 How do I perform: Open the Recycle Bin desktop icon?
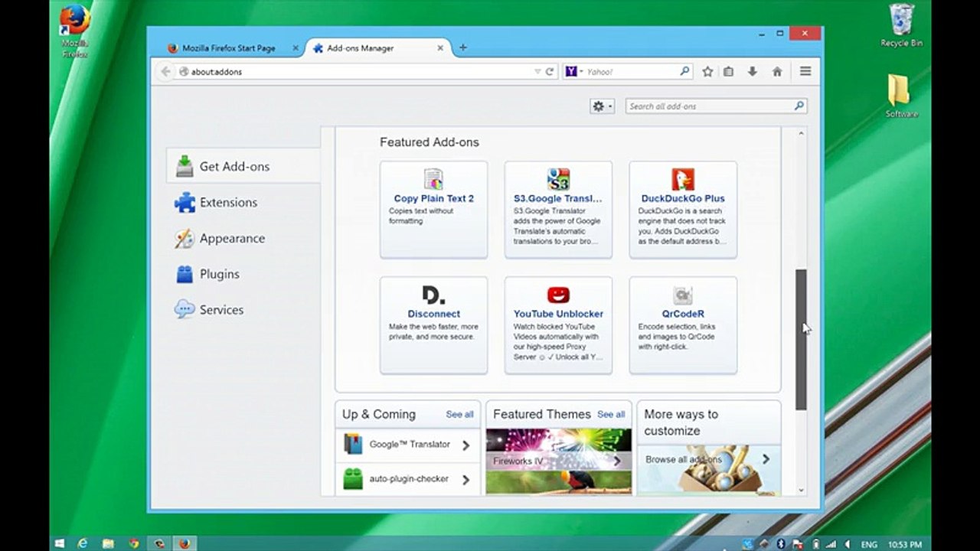pyautogui.click(x=901, y=25)
